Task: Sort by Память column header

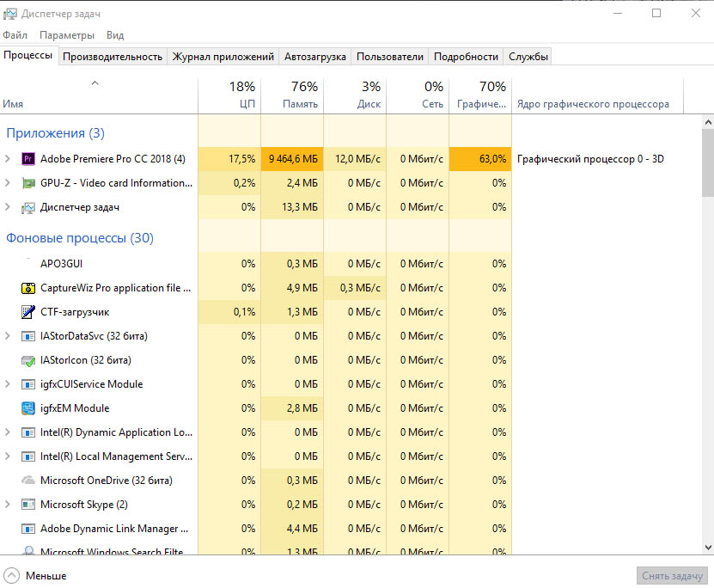Action: 292,96
